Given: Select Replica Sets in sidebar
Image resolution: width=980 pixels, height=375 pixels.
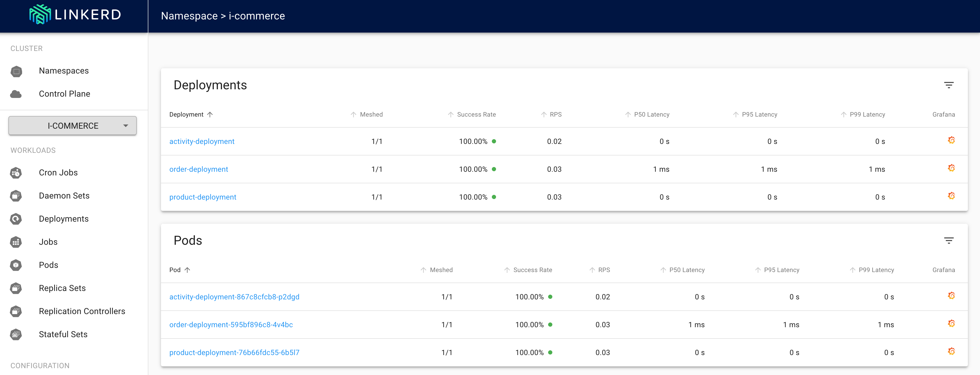Looking at the screenshot, I should (62, 288).
